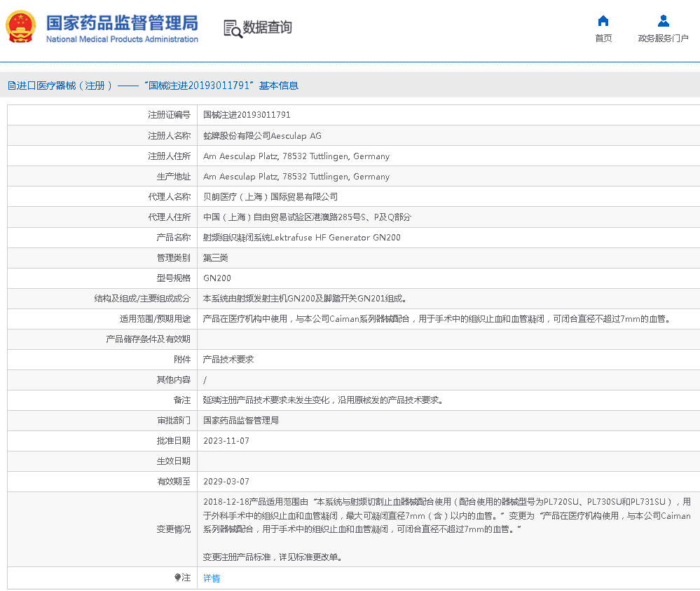Select the product name Lektrafuse HF Generator GN200
Image resolution: width=700 pixels, height=591 pixels.
pyautogui.click(x=301, y=238)
